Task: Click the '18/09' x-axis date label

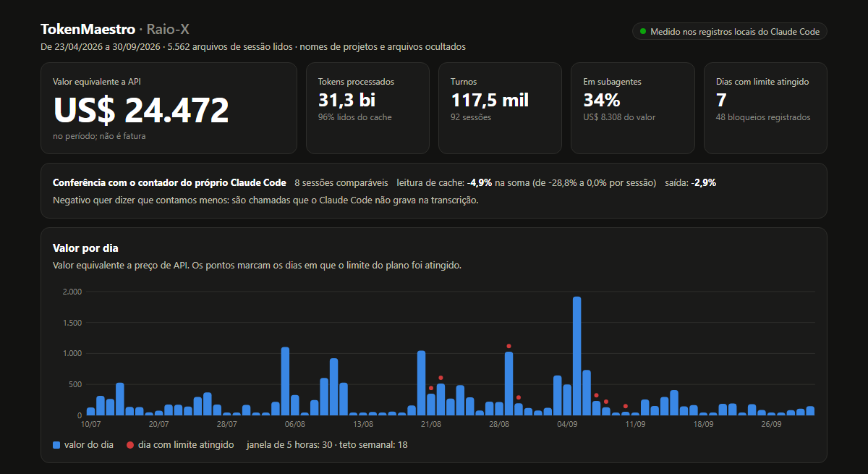Action: pos(703,425)
